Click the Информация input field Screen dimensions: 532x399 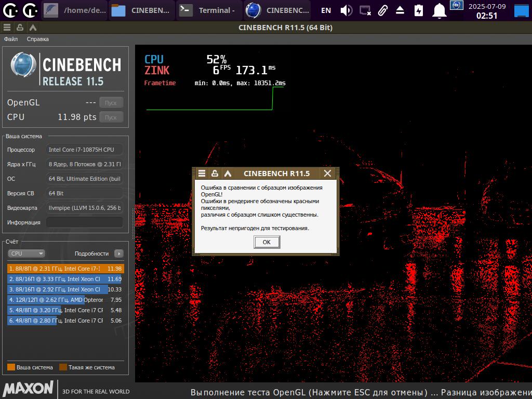[85, 222]
